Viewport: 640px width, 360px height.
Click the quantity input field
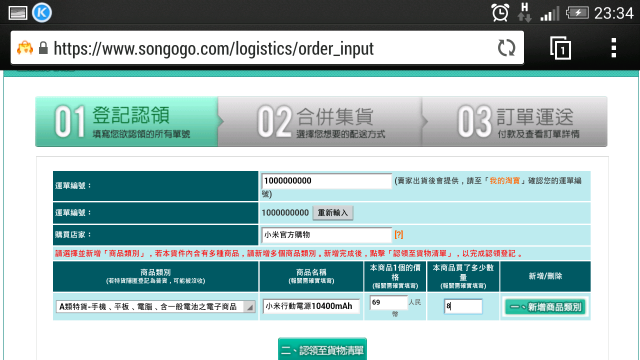point(463,306)
